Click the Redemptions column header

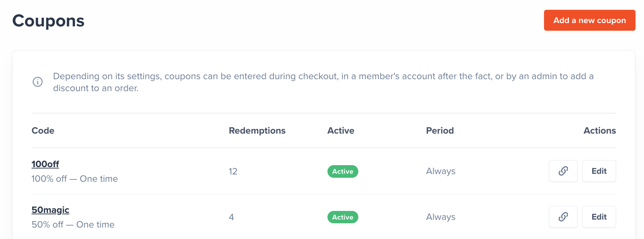(257, 131)
